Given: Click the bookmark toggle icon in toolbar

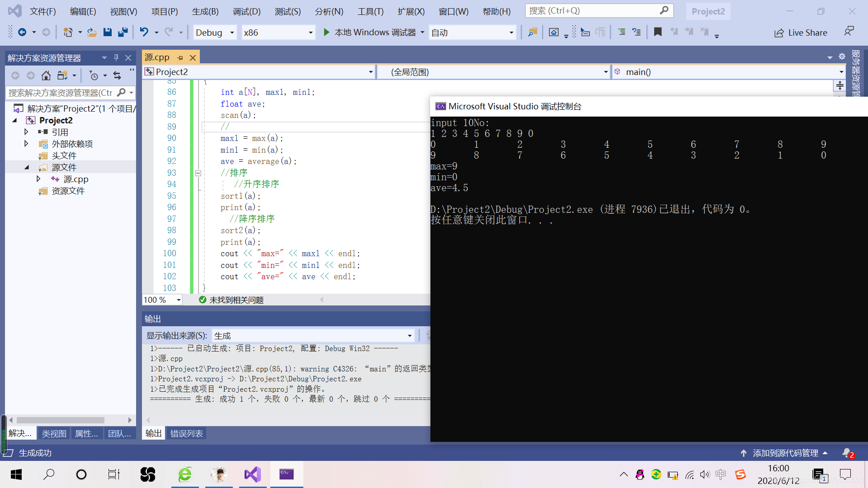Looking at the screenshot, I should pos(658,32).
